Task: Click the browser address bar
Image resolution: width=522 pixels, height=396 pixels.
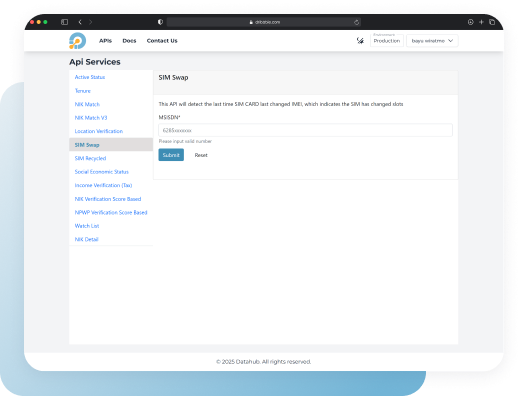Action: (264, 22)
